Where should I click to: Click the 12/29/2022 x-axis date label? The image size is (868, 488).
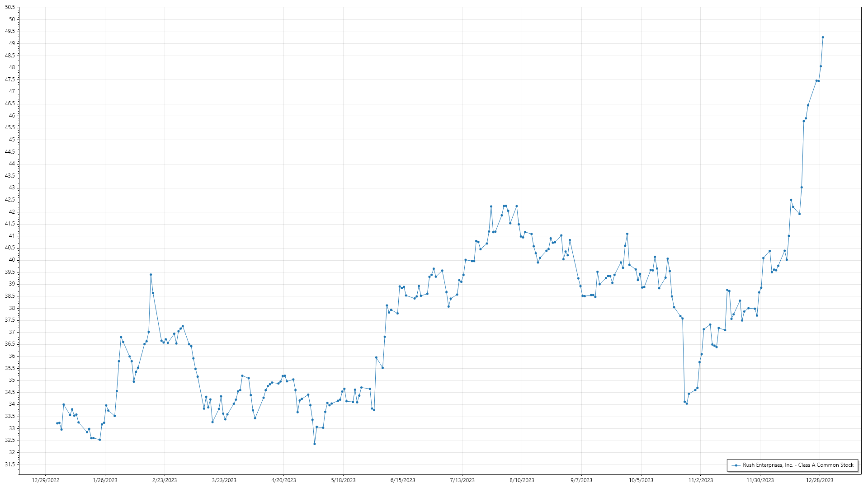pyautogui.click(x=46, y=480)
